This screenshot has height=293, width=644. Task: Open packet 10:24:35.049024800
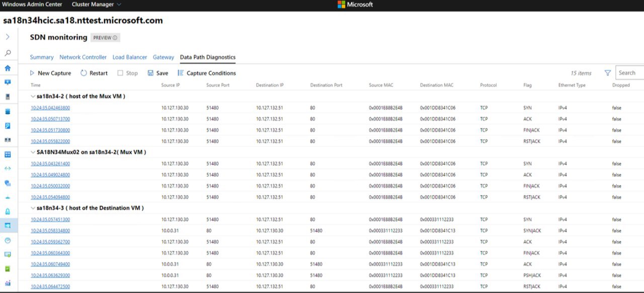click(x=50, y=175)
